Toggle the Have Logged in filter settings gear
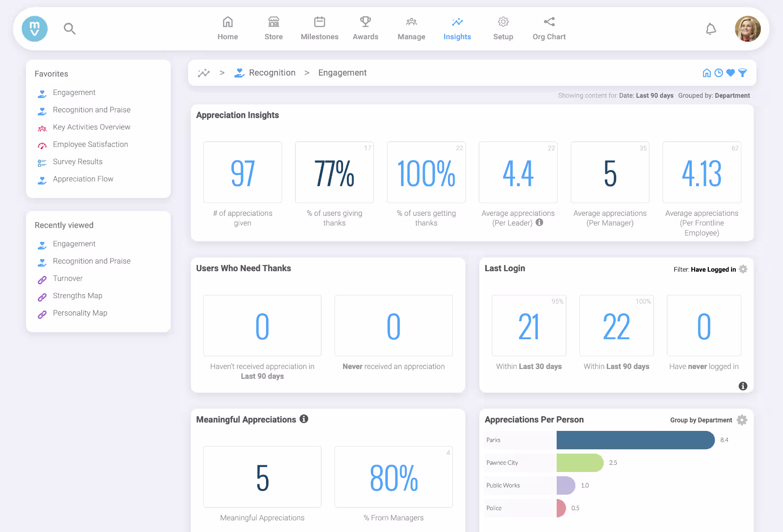 click(x=743, y=269)
